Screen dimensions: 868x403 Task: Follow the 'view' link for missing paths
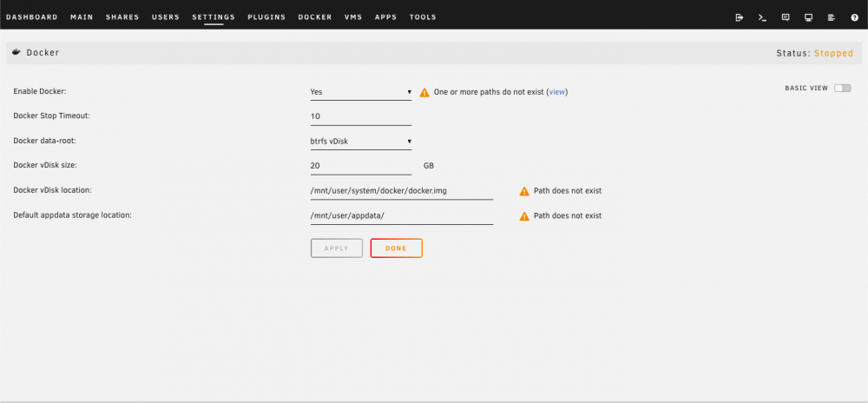coord(557,92)
